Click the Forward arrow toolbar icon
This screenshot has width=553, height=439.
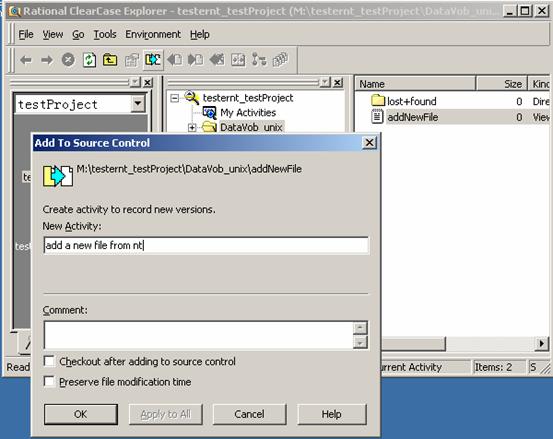[47, 60]
